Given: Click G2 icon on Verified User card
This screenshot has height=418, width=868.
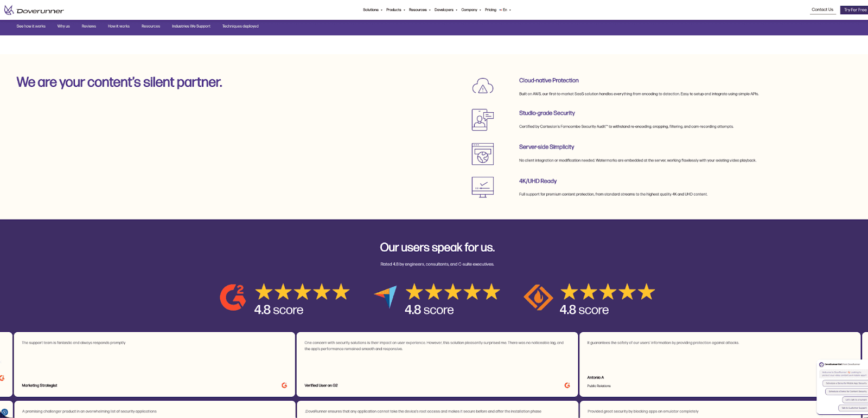Looking at the screenshot, I should [567, 385].
